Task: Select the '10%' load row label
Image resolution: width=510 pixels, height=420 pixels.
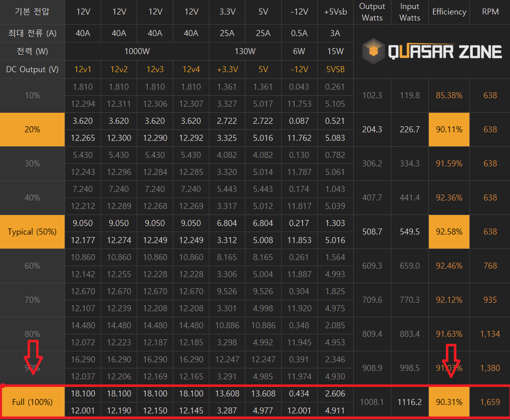Action: (32, 95)
